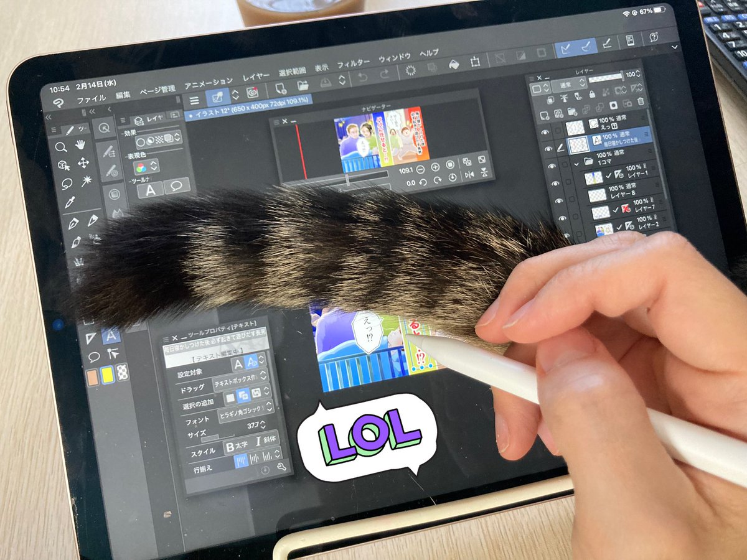Hide the えっ balloon layer eye
Viewport: 747px width, 560px height.
[x=545, y=133]
